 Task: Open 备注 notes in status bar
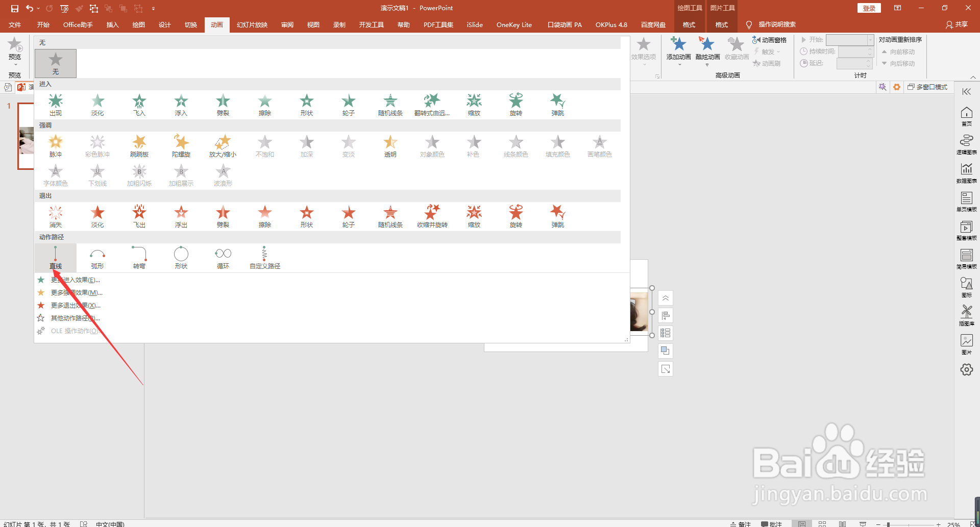click(741, 524)
